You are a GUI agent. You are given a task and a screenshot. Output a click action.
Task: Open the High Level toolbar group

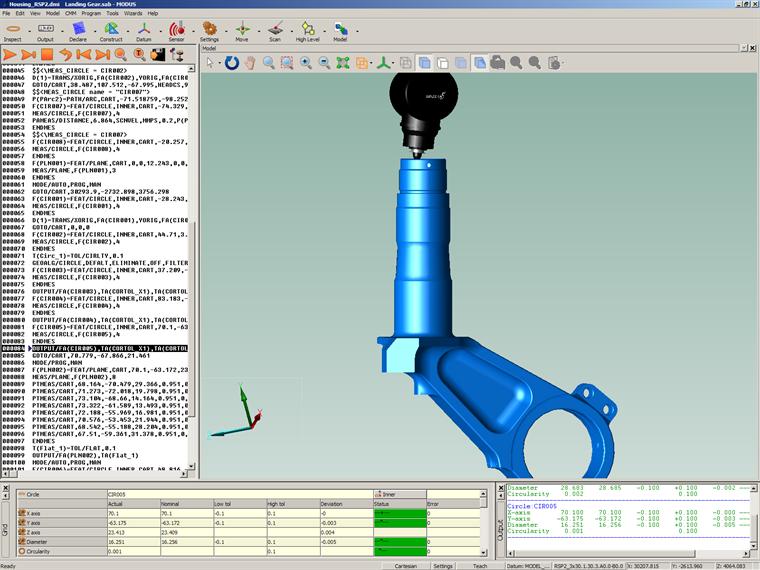(x=308, y=32)
